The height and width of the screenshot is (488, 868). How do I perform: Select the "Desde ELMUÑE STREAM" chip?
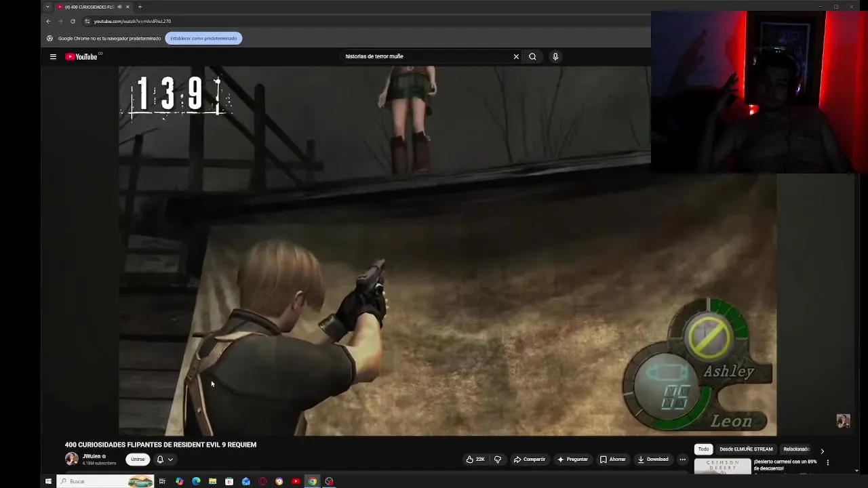(x=746, y=449)
